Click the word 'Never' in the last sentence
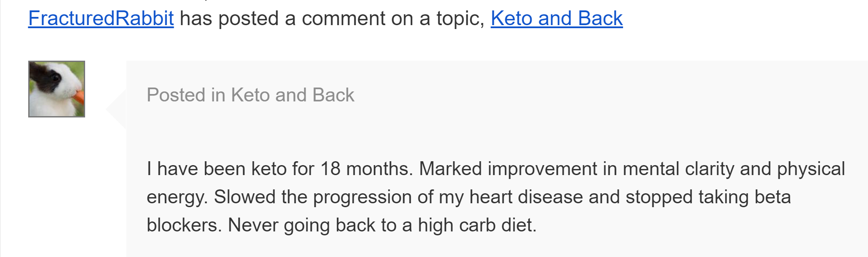Screen dimensions: 868x257 [x=253, y=225]
